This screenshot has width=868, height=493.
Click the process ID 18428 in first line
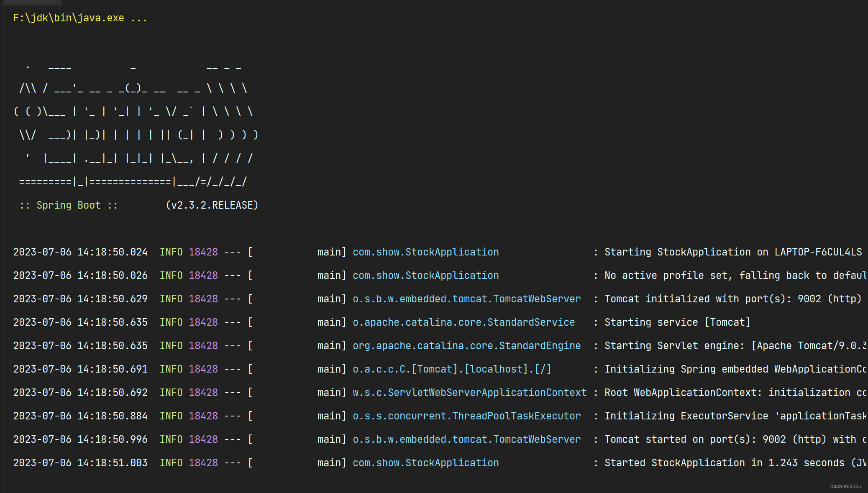[203, 252]
